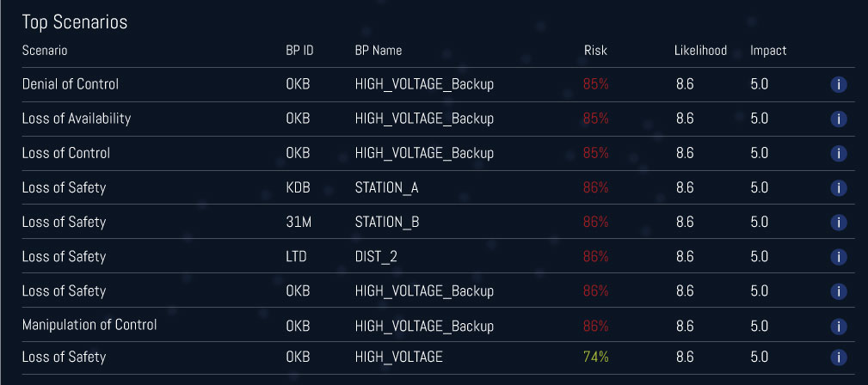Viewport: 868px width, 385px height.
Task: Sort by the BP Name column header
Action: 378,51
